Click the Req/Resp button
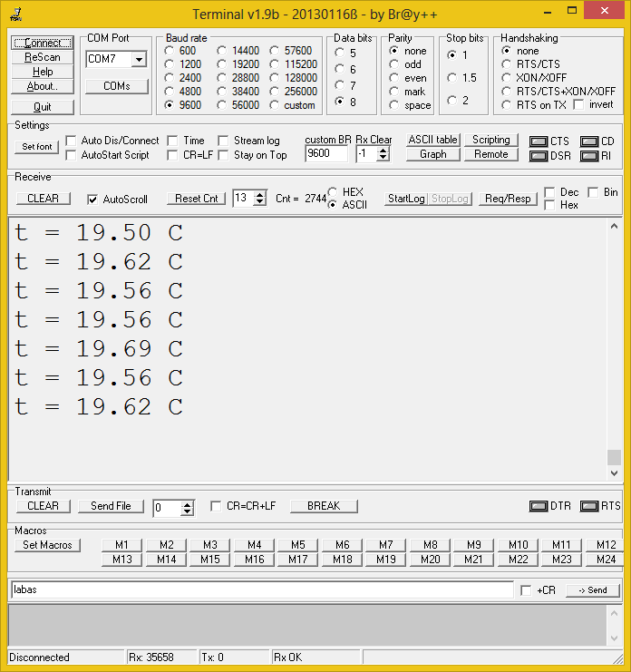 (508, 199)
